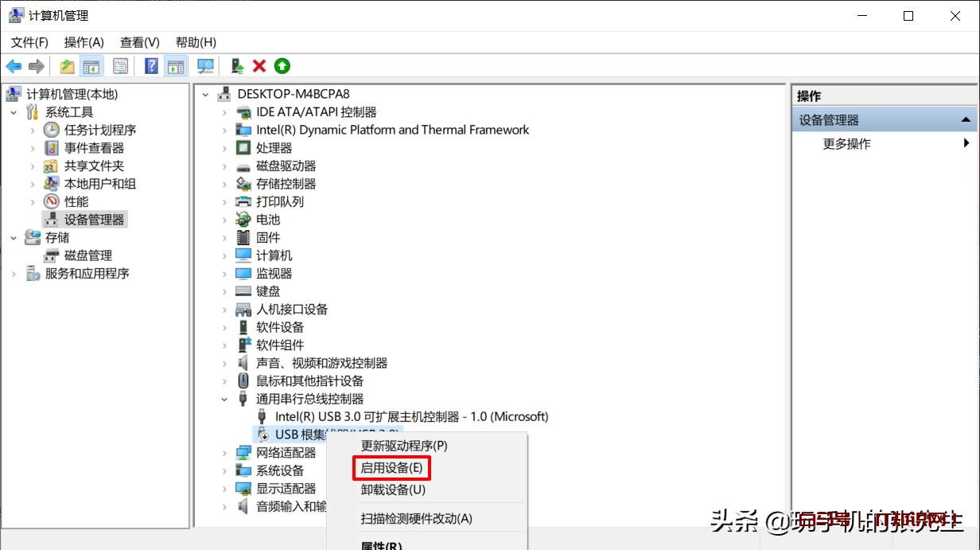This screenshot has width=980, height=550.
Task: Click the back arrow toolbar icon
Action: [14, 66]
